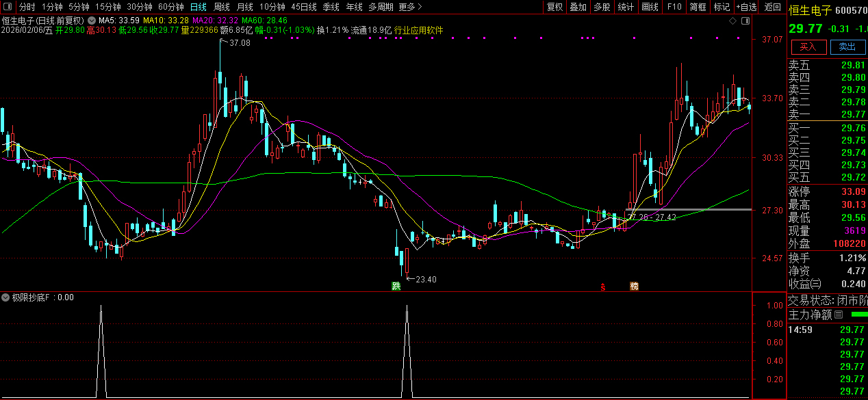Click the red $ marker under chart
The image size is (868, 400).
click(603, 286)
